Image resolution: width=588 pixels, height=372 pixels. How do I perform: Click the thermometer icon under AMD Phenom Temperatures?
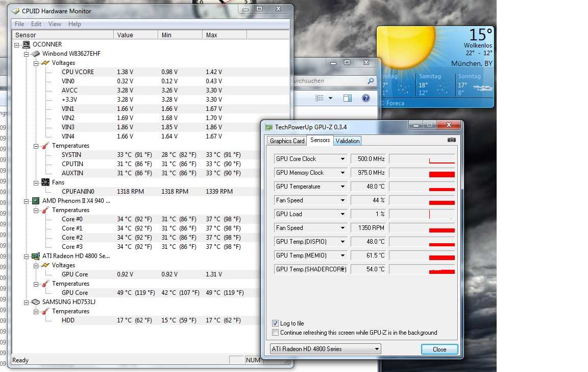click(x=45, y=210)
